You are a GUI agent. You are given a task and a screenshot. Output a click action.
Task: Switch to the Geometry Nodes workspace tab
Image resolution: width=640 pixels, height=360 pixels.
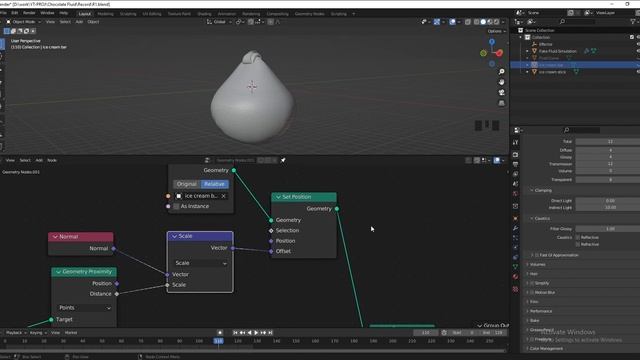(309, 14)
